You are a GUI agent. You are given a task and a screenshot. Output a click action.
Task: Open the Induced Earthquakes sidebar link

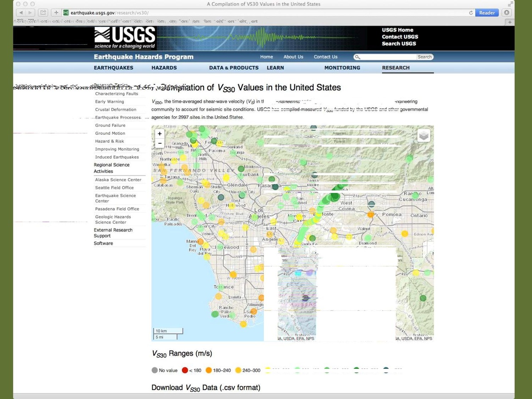(117, 157)
